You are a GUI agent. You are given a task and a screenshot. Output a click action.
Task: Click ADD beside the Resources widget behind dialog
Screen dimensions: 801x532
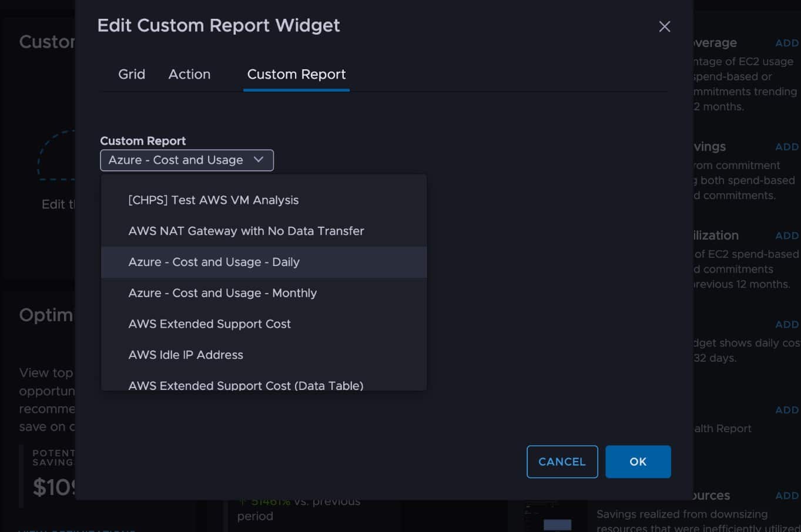tap(787, 496)
